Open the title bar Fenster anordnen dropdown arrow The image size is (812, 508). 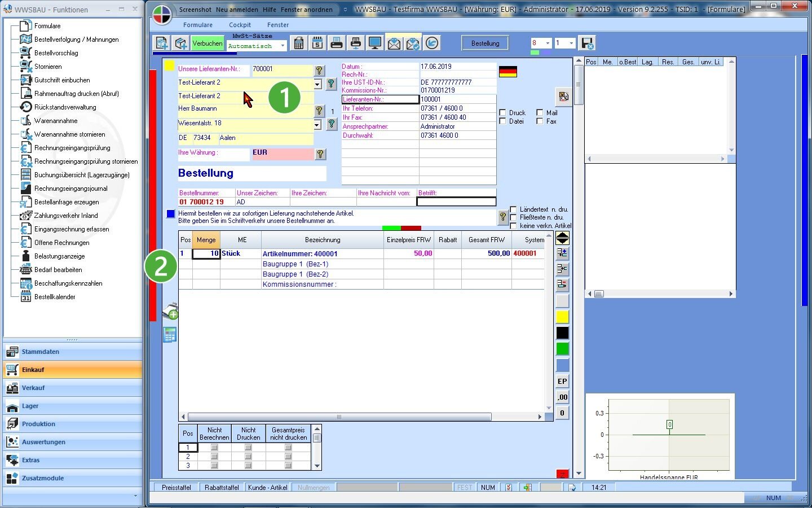pos(346,10)
